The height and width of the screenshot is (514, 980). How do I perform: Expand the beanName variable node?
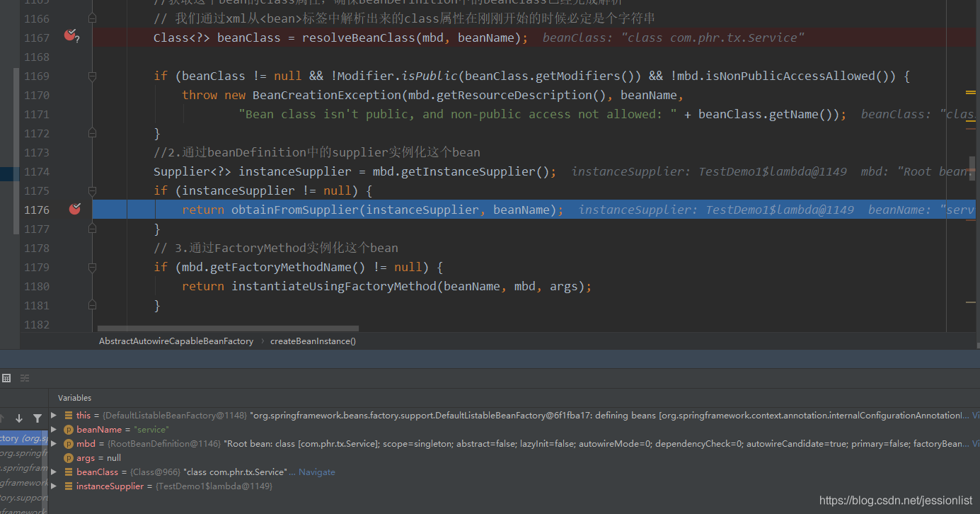[x=54, y=430]
